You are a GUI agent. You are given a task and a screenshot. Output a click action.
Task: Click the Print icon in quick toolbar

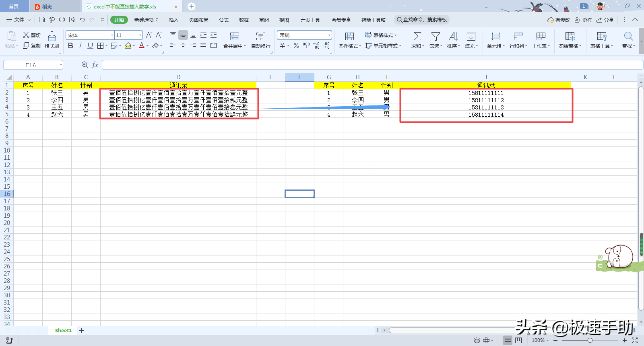62,19
